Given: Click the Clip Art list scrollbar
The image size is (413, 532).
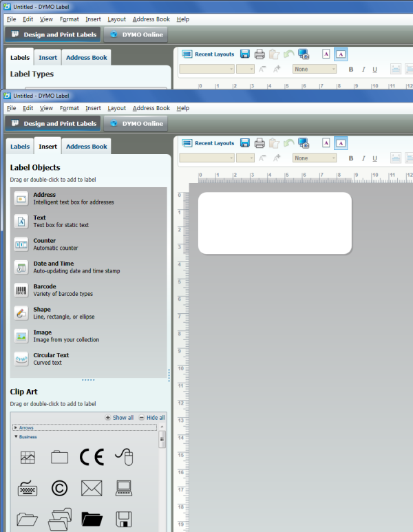Looking at the screenshot, I should (x=162, y=439).
